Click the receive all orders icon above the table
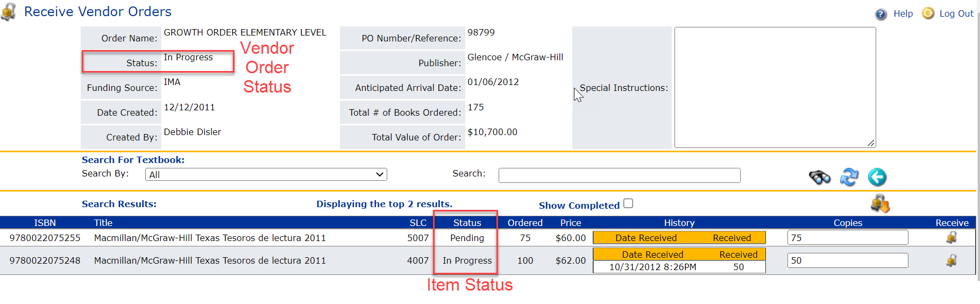Image resolution: width=980 pixels, height=304 pixels. point(880,204)
